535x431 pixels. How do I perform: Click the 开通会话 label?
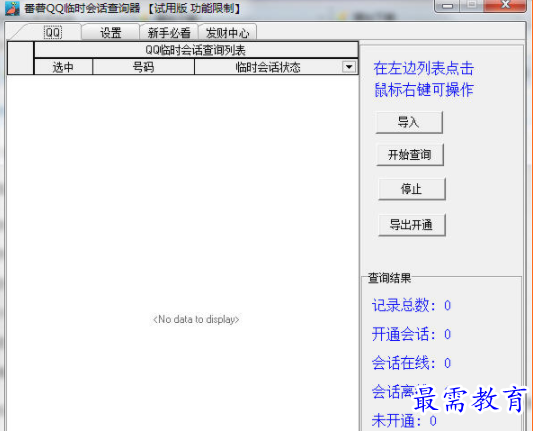pyautogui.click(x=404, y=334)
